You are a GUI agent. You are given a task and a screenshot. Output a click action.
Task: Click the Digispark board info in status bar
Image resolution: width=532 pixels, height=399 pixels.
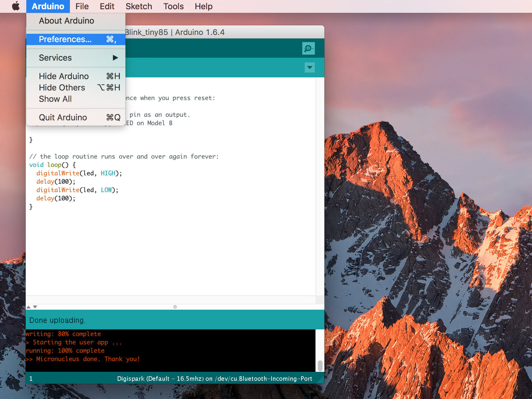click(214, 379)
